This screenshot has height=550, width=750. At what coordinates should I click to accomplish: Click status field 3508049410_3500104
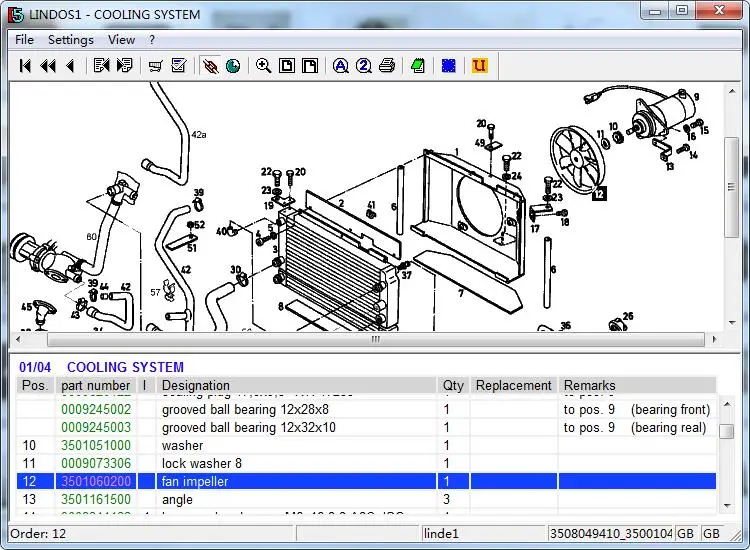click(611, 533)
